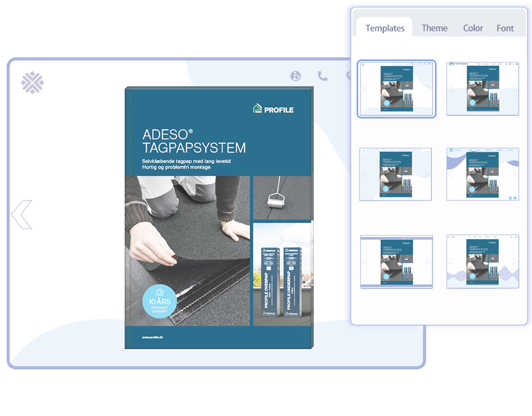Switch to the Theme tab
532x416 pixels.
coord(434,28)
